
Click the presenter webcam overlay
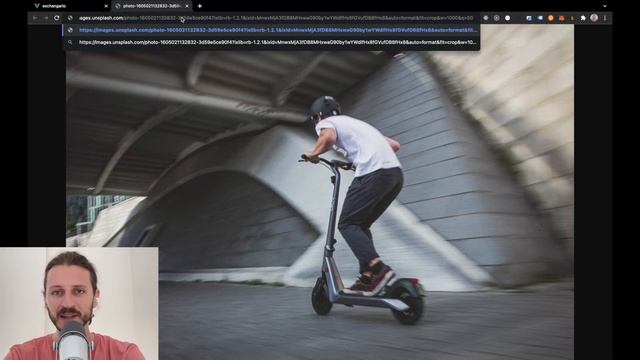click(79, 304)
